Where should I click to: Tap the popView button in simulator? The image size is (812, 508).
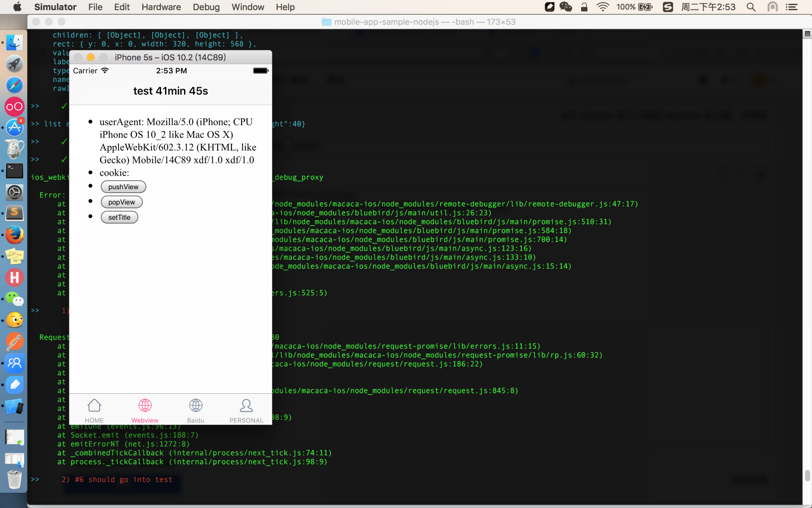pyautogui.click(x=121, y=202)
